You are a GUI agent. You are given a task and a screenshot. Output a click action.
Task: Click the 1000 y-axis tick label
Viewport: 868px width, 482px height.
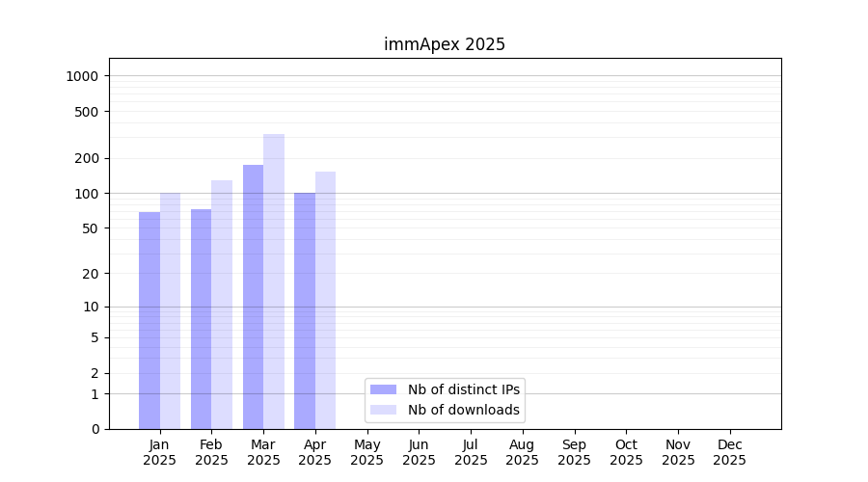(83, 76)
